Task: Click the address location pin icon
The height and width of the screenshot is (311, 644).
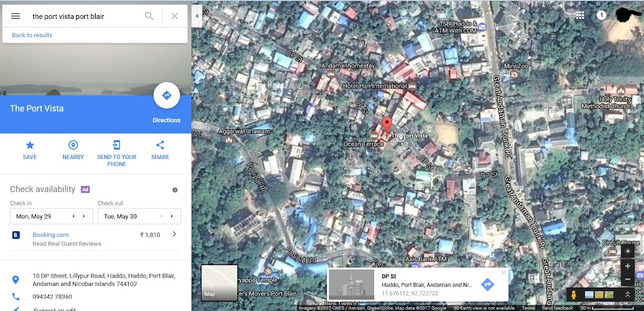Action: pos(16,280)
